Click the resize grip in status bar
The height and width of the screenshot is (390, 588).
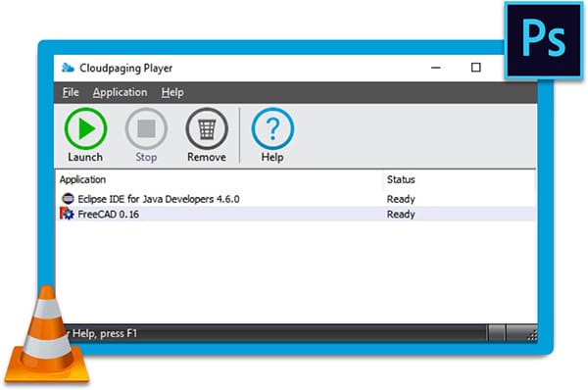[x=532, y=335]
